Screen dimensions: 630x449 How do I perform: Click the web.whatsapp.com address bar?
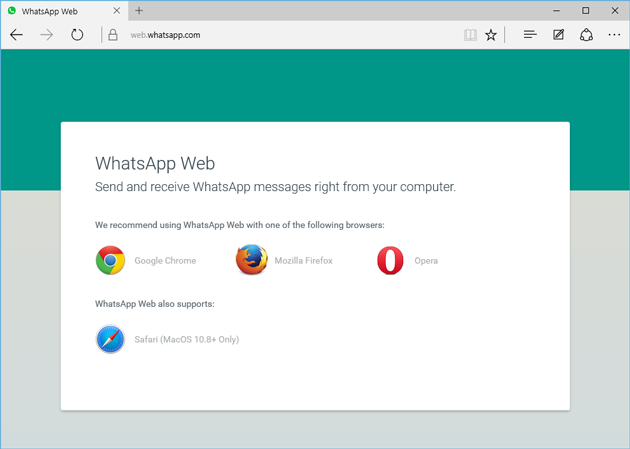(281, 35)
